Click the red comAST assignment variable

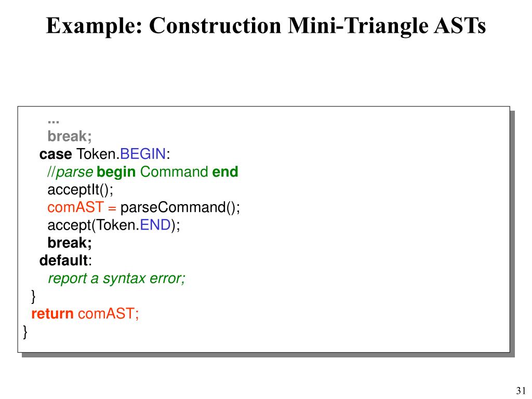click(x=75, y=207)
